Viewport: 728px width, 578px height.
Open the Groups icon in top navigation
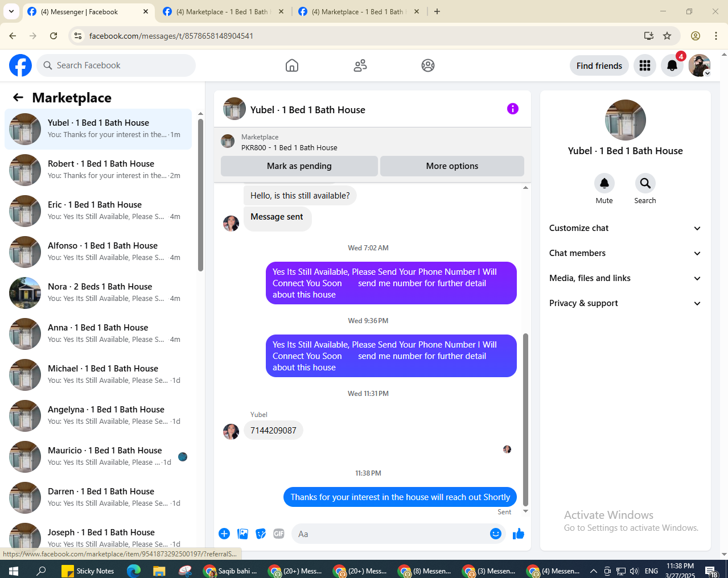pyautogui.click(x=428, y=65)
